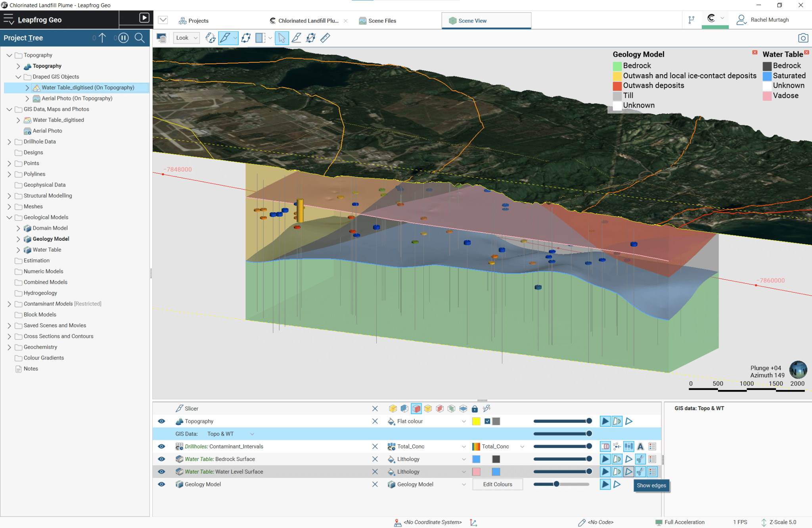Toggle the slicer tool in toolbar
812x528 pixels.
point(225,38)
